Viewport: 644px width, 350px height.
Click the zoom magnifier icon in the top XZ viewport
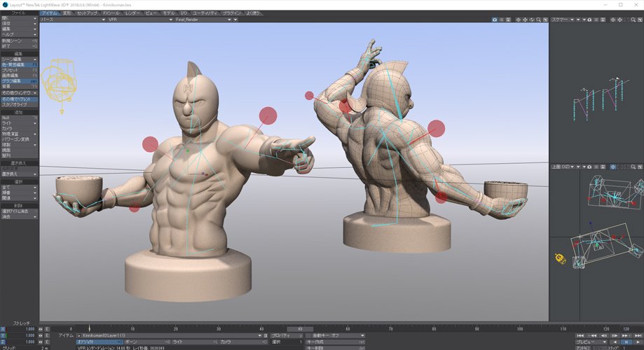(x=633, y=167)
